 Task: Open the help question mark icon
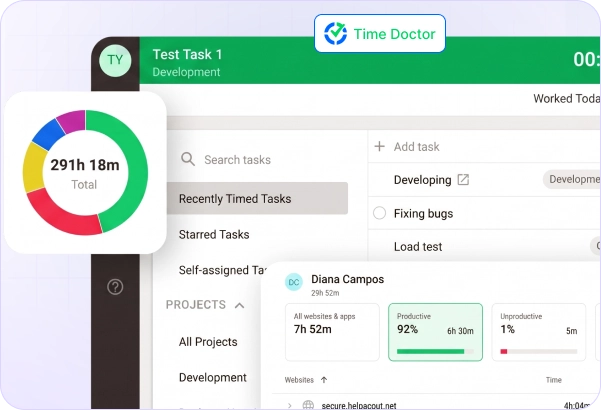coord(115,287)
